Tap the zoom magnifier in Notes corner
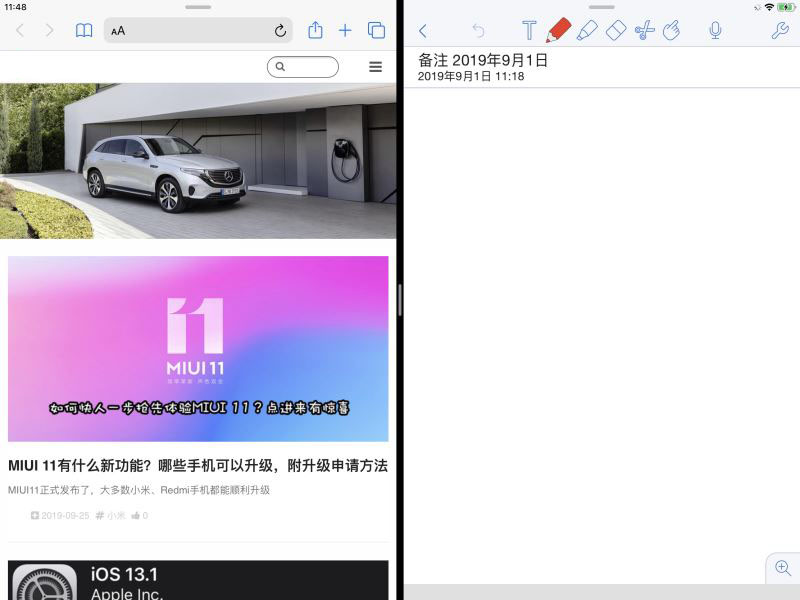This screenshot has width=800, height=600. click(782, 568)
